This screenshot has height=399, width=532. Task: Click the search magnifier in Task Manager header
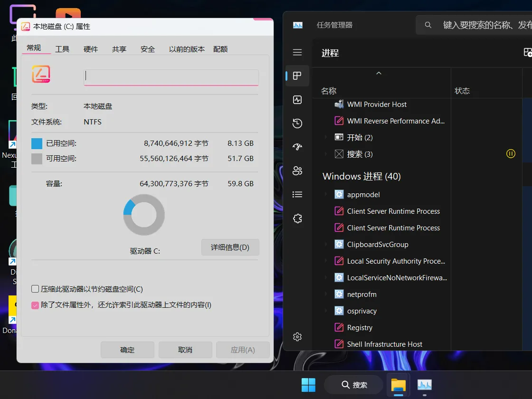click(x=427, y=25)
